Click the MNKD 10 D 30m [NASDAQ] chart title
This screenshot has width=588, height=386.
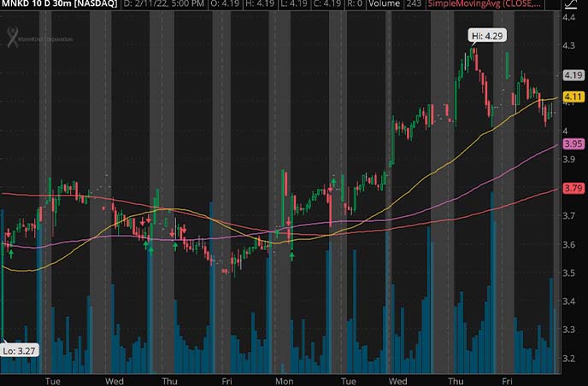point(59,3)
